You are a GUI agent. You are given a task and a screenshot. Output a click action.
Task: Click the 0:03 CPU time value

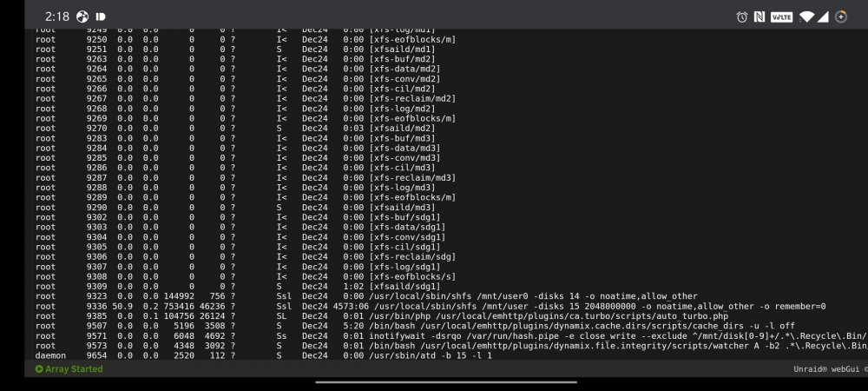(353, 129)
